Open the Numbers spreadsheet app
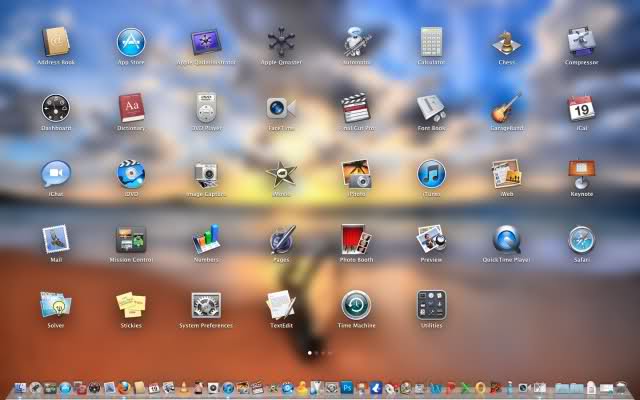Viewport: 640px width, 400px height. point(206,239)
